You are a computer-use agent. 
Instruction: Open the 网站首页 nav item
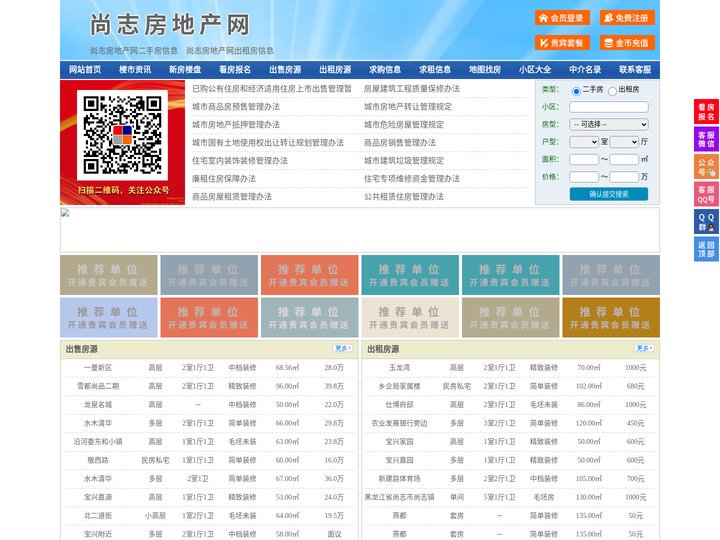coord(85,69)
